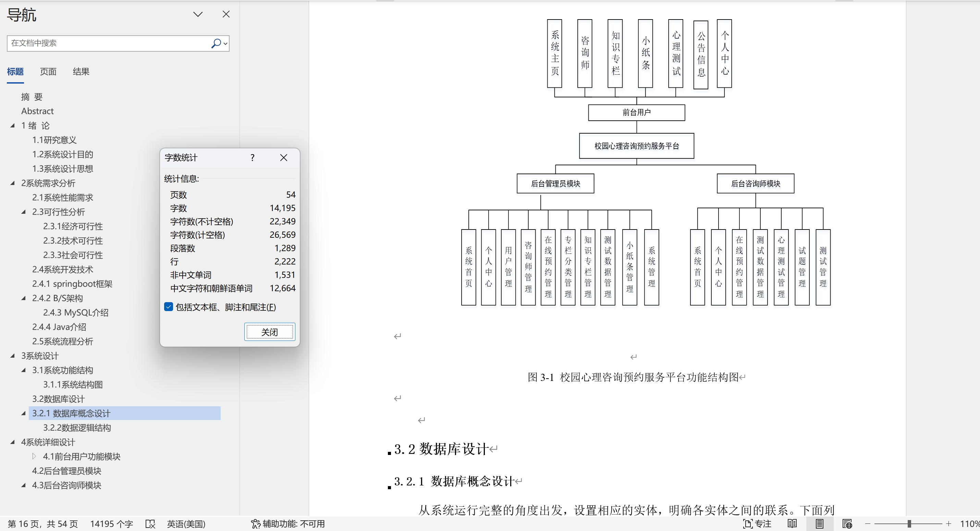The width and height of the screenshot is (980, 531).
Task: Jump to 2.3.1经济可行性 heading
Action: point(73,226)
